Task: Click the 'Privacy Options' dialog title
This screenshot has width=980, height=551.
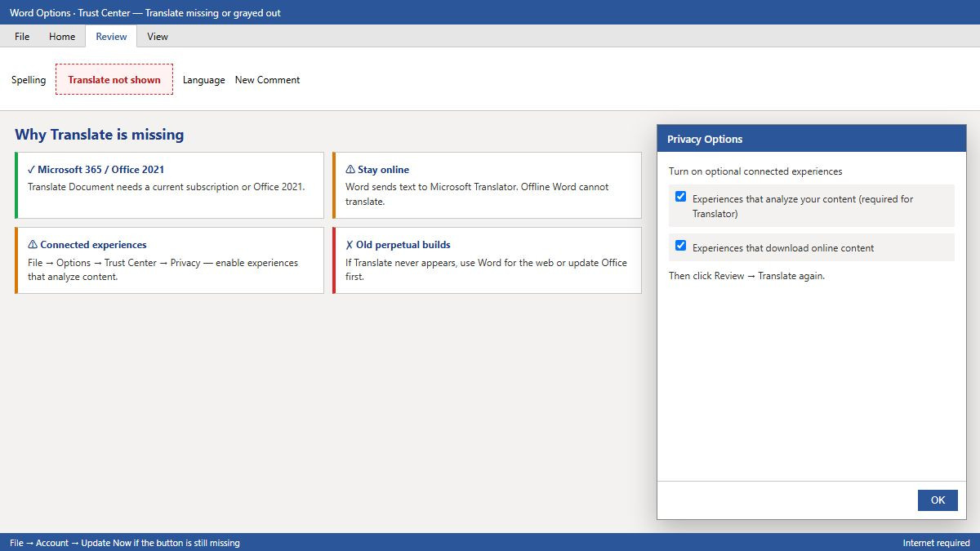Action: click(705, 139)
